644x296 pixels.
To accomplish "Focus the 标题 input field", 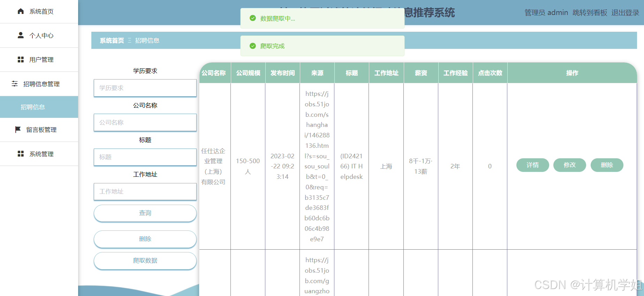I will (x=145, y=157).
